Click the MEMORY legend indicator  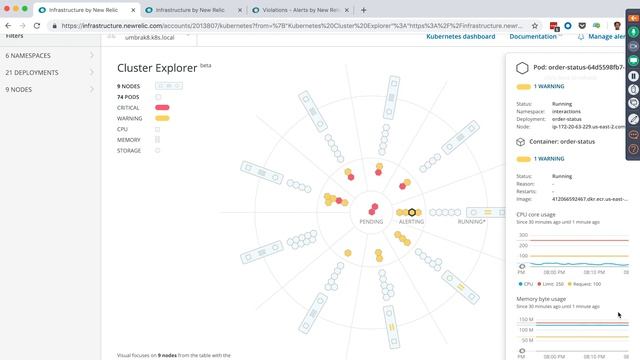(158, 140)
